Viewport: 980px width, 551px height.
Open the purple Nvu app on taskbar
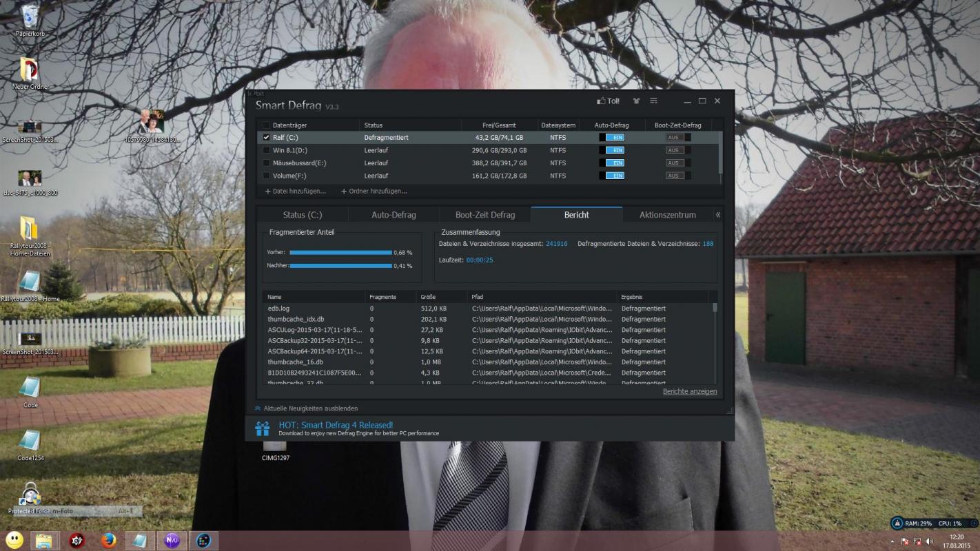[x=172, y=541]
